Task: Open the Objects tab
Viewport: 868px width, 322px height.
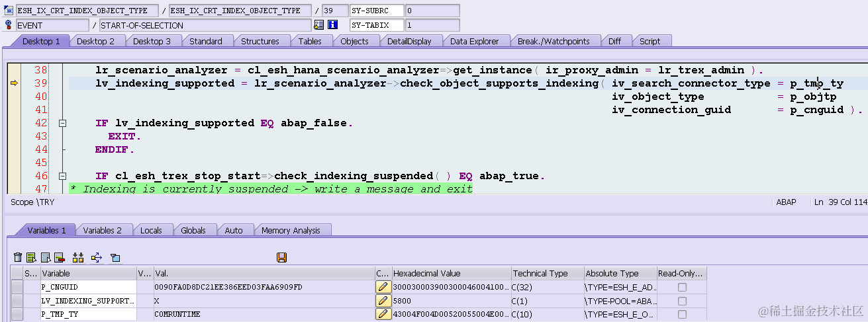Action: point(354,41)
